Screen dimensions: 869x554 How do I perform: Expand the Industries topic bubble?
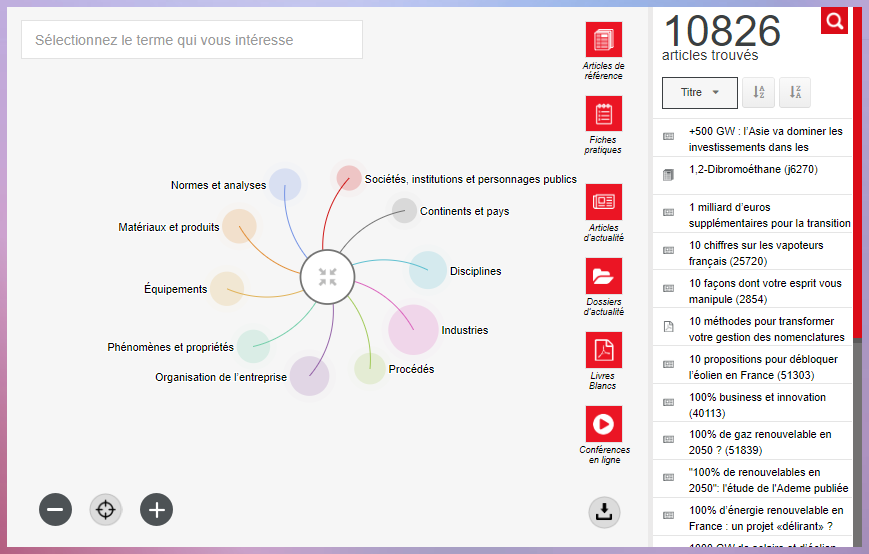(x=413, y=329)
